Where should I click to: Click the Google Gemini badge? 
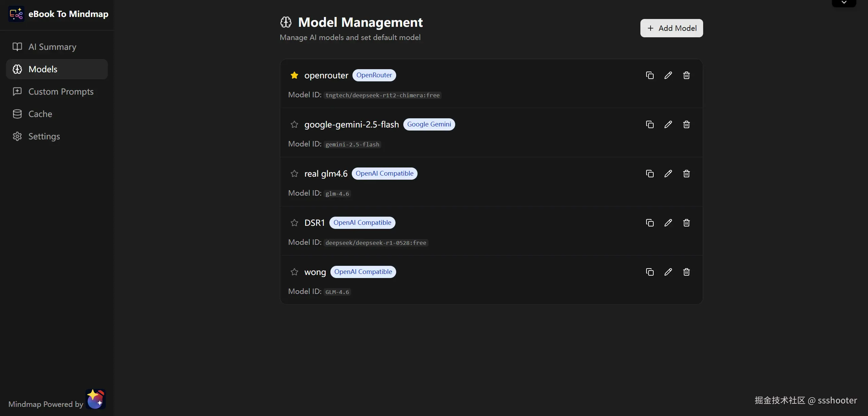pyautogui.click(x=428, y=124)
